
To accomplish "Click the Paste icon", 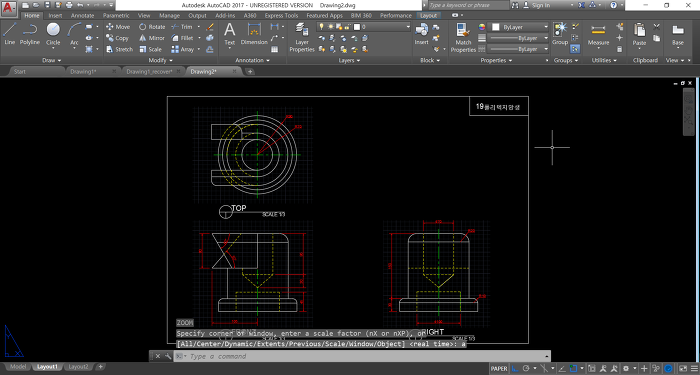I will click(639, 34).
